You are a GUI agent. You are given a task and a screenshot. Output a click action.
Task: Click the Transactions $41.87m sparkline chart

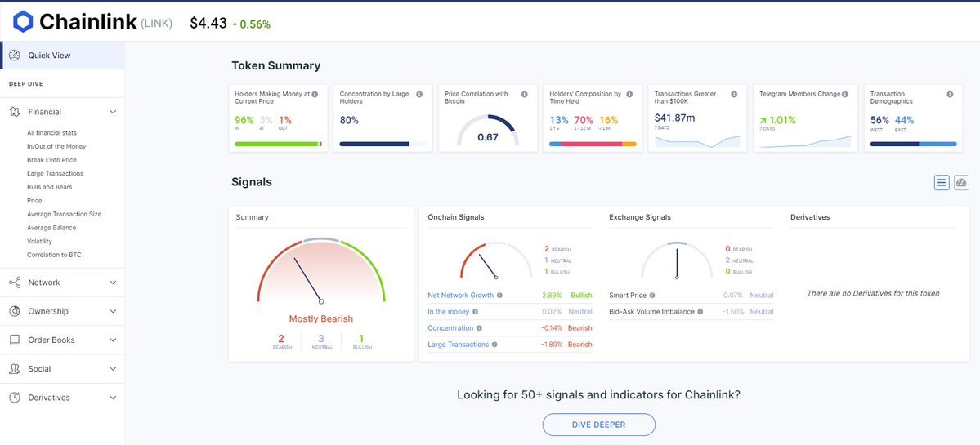point(697,140)
